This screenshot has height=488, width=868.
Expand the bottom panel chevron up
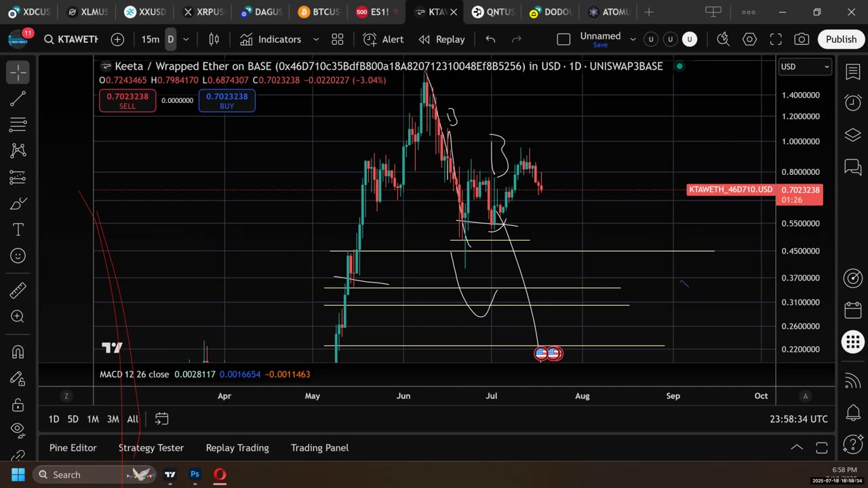pyautogui.click(x=797, y=447)
